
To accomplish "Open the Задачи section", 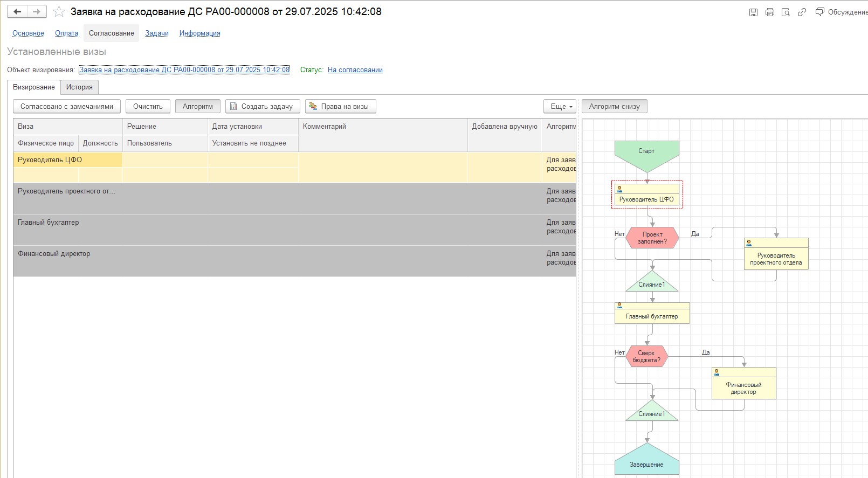I will point(156,33).
